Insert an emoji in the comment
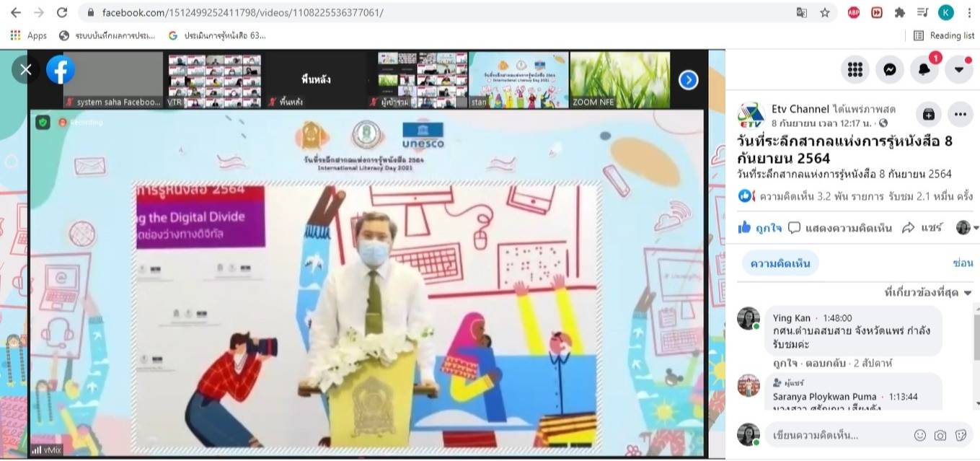The height and width of the screenshot is (461, 980). tap(919, 435)
